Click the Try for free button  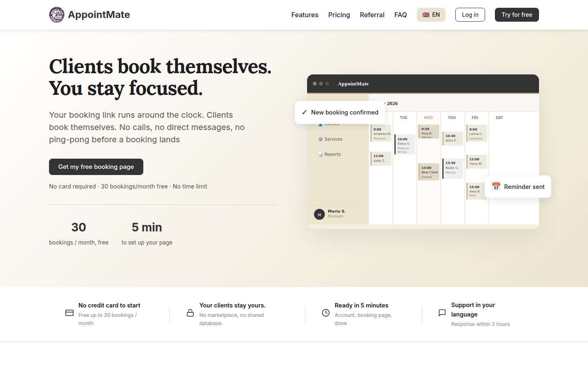517,15
